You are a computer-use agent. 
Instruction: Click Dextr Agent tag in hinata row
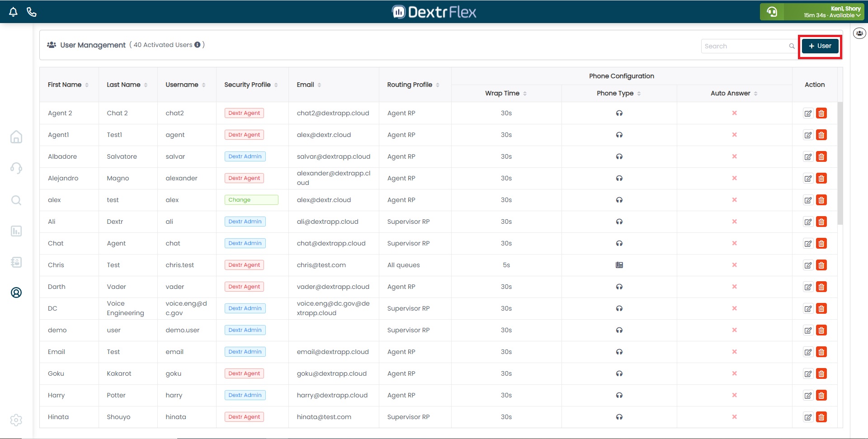coord(244,417)
